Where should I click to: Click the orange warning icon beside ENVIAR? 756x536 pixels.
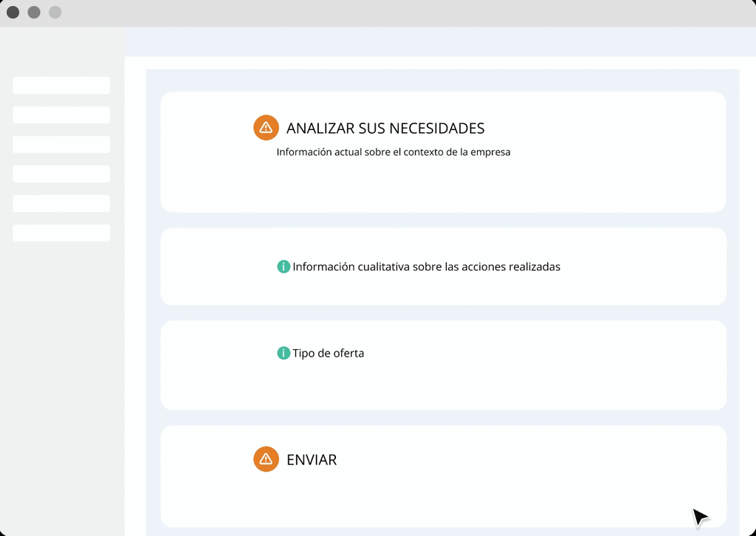pyautogui.click(x=266, y=459)
